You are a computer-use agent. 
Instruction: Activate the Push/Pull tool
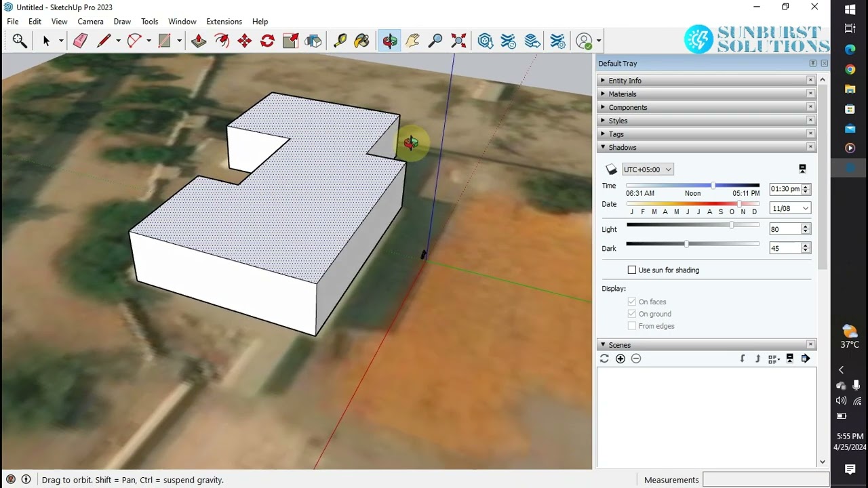(x=199, y=41)
